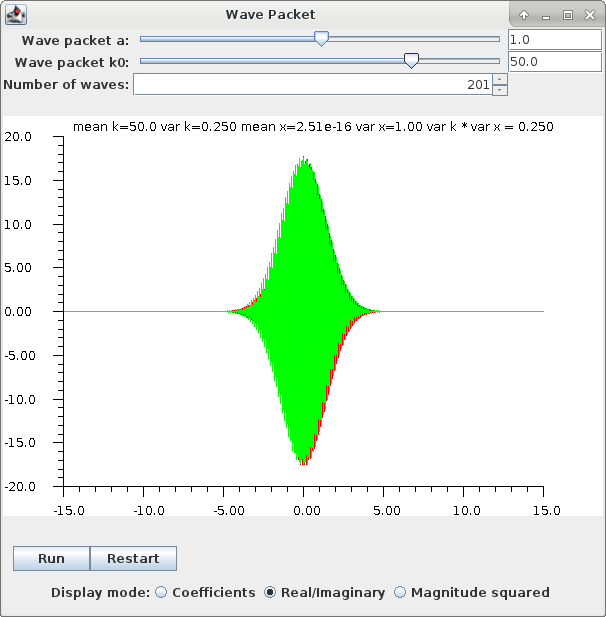The image size is (606, 617).
Task: Click the y-axis label -15.0
Action: 20,443
